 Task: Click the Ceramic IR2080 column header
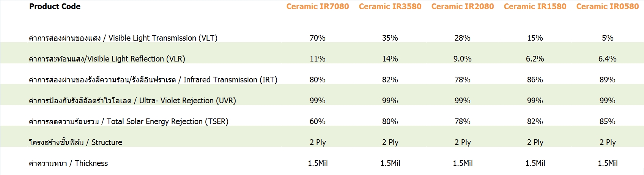[463, 6]
